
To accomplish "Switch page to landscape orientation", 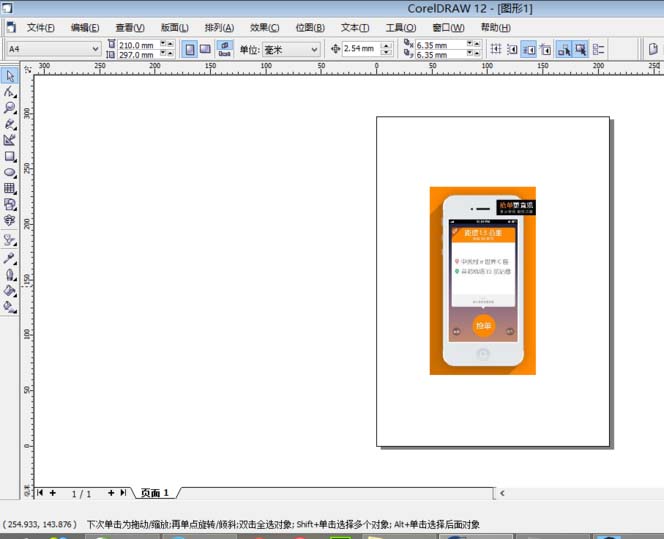I will point(205,48).
